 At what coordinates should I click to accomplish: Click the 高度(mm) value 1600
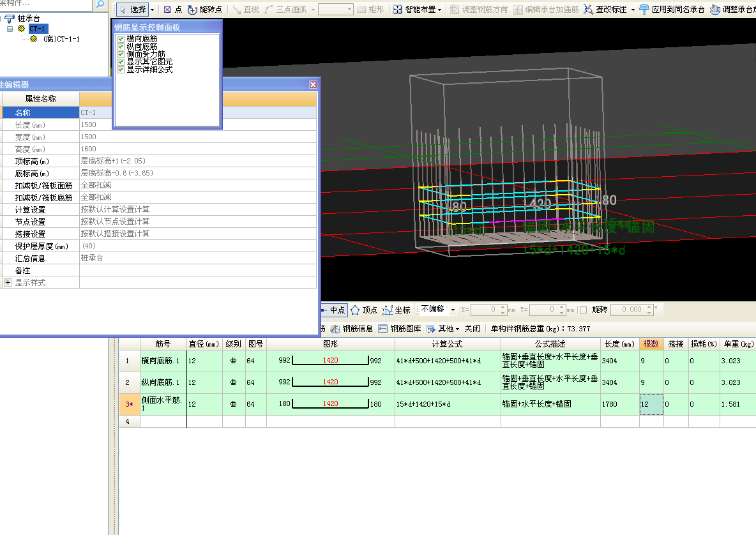198,149
